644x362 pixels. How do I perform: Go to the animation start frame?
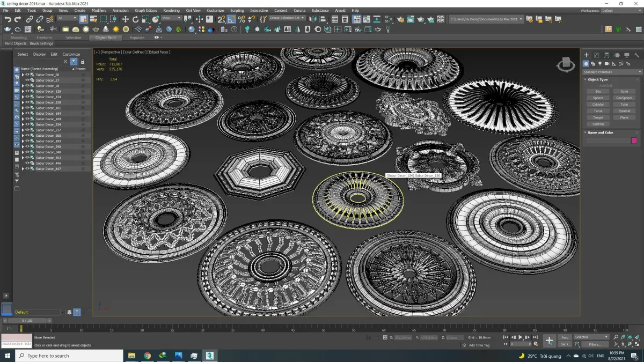click(506, 337)
